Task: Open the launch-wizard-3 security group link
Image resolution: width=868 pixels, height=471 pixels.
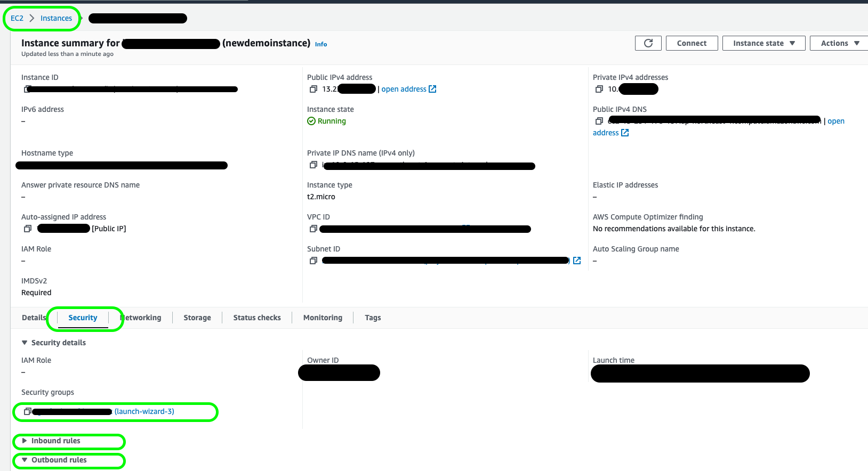Action: pos(144,411)
